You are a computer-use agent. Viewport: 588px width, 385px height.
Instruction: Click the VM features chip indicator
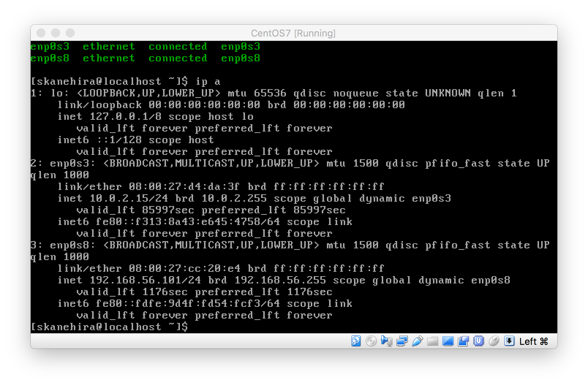(x=479, y=341)
